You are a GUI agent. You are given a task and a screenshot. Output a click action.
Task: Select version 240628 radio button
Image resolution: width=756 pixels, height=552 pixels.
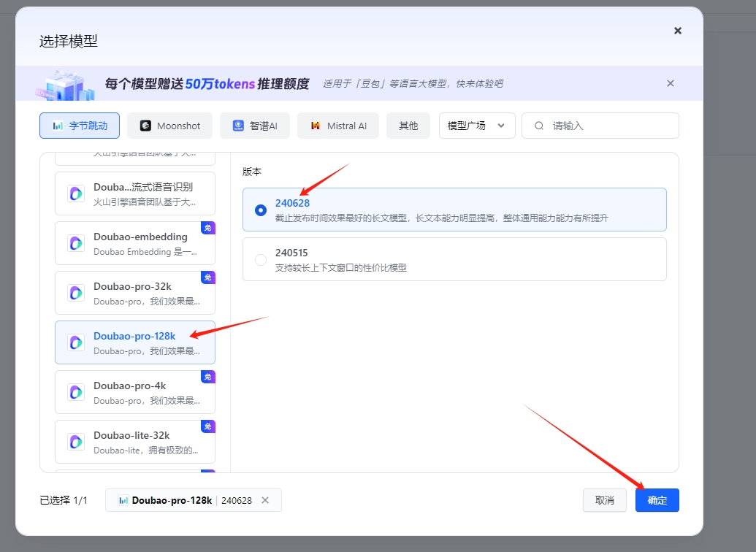[x=260, y=210]
